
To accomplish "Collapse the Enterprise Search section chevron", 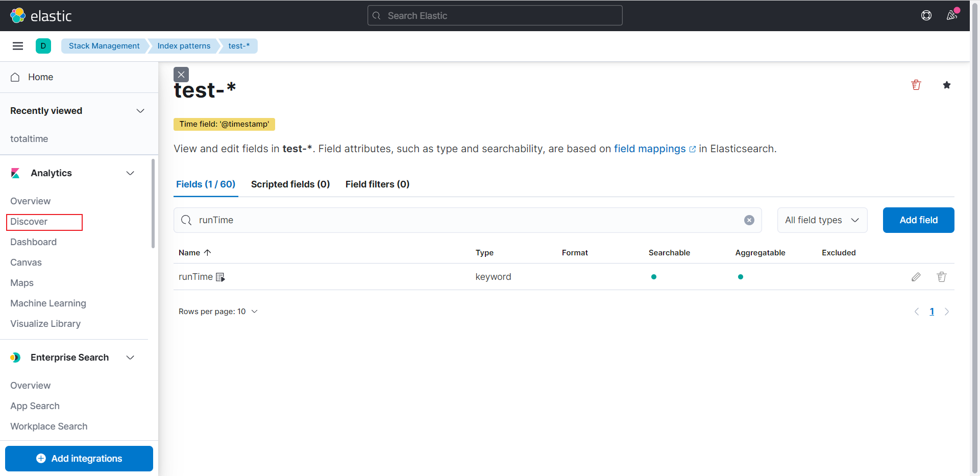I will coord(130,358).
